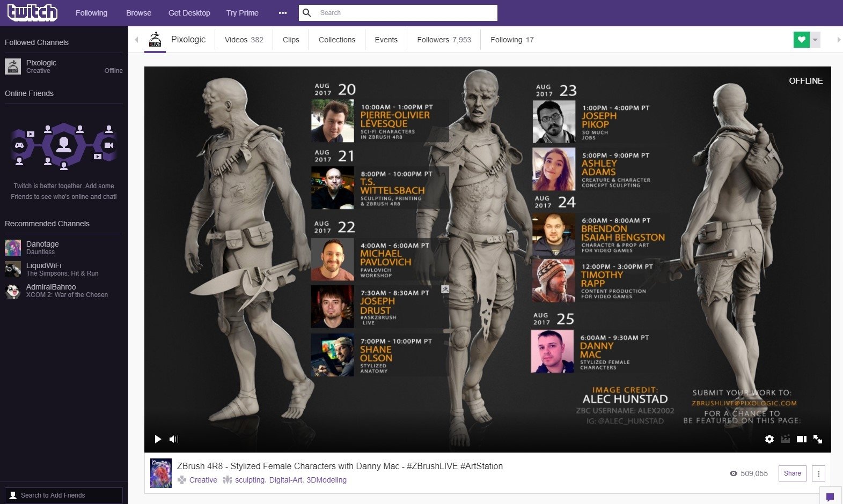Viewport: 843px width, 504px height.
Task: Click the clip creation icon in player
Action: (786, 439)
